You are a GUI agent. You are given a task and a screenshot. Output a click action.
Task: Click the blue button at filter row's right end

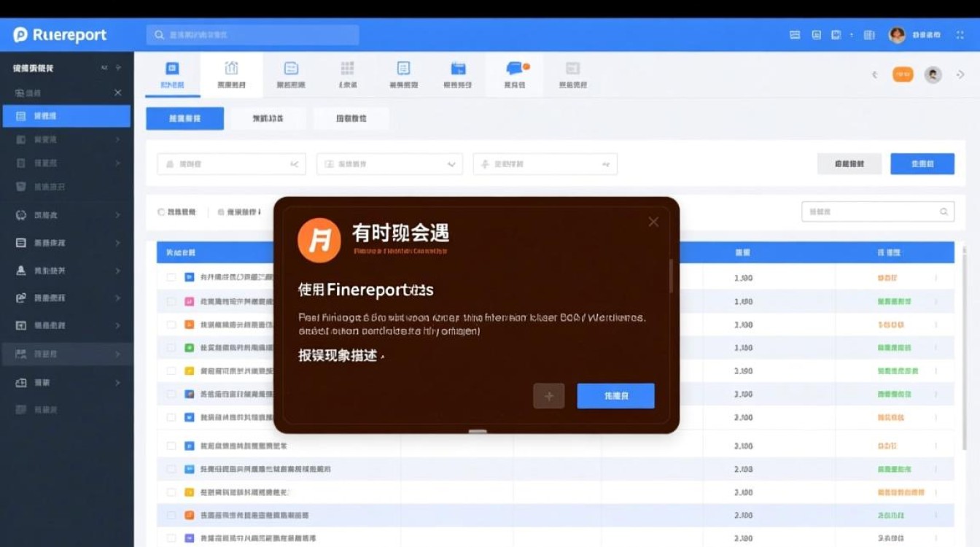coord(922,164)
